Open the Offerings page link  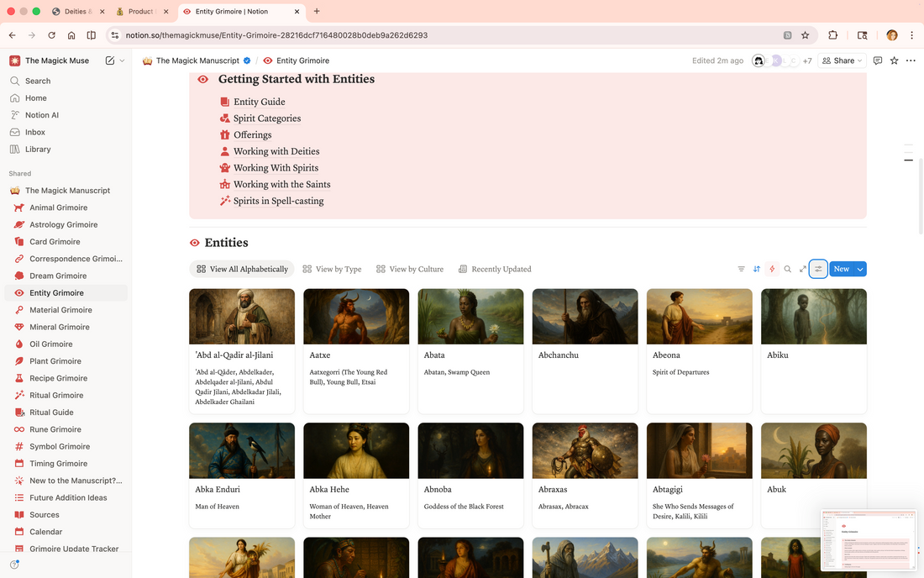(252, 135)
